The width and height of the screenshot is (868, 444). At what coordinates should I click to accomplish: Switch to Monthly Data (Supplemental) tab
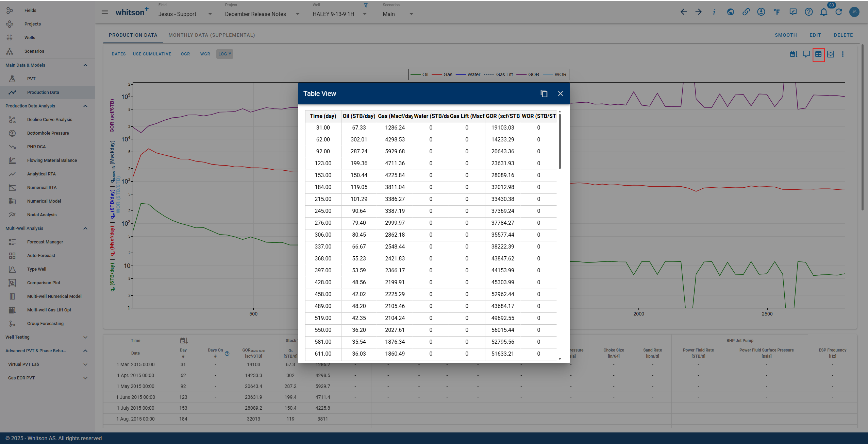coord(211,35)
